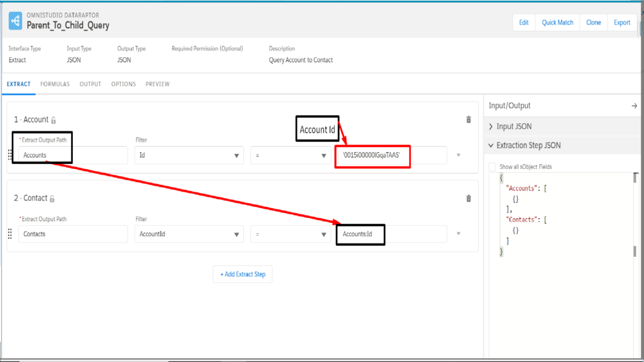Collapse the Input/Output panel with arrow icon
The image size is (644, 362).
[x=634, y=106]
